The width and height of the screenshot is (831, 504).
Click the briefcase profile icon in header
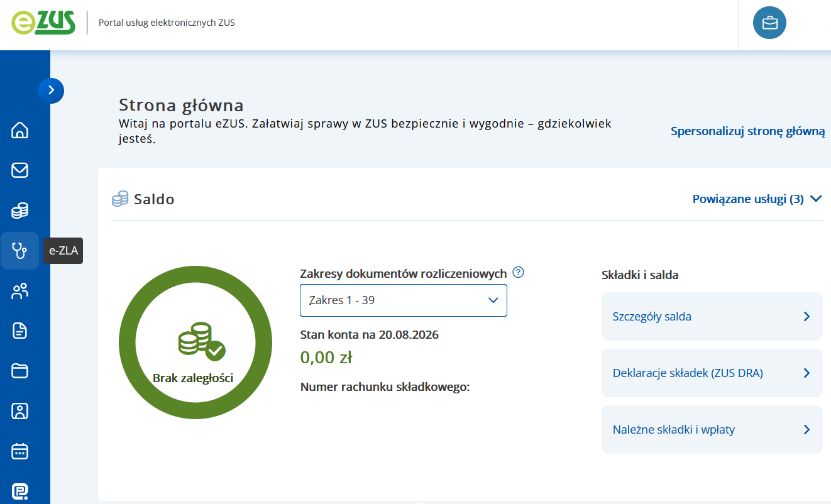coord(769,23)
